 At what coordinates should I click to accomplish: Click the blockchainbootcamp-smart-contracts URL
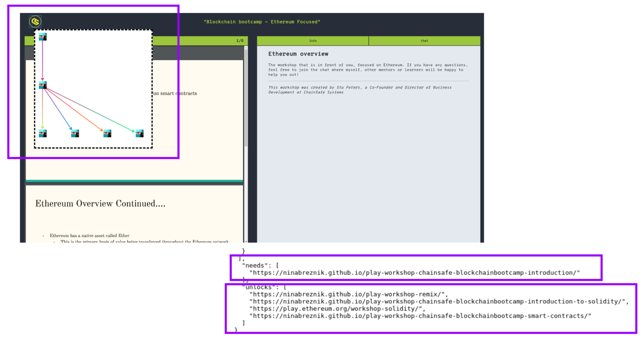[x=420, y=316]
